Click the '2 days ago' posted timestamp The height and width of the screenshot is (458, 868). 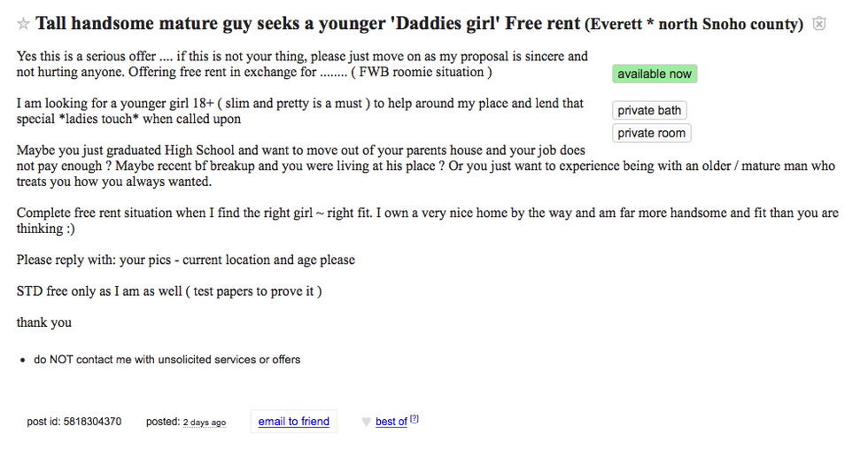click(x=204, y=423)
